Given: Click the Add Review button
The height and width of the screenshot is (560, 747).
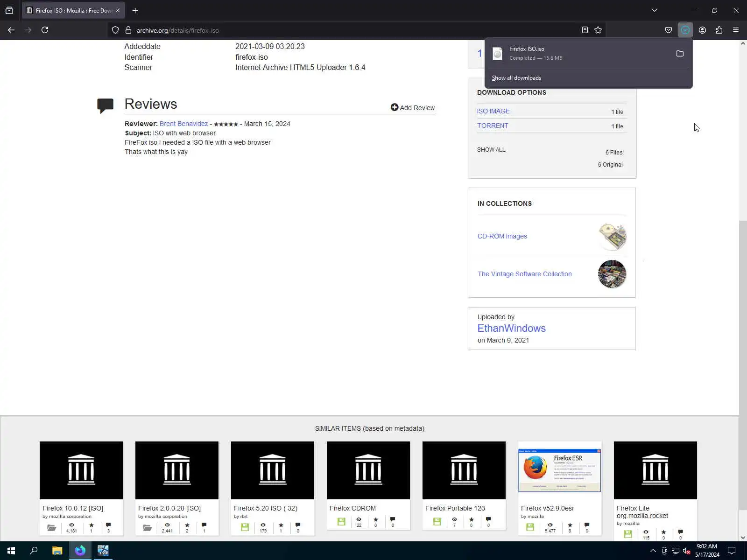Looking at the screenshot, I should pos(413,108).
